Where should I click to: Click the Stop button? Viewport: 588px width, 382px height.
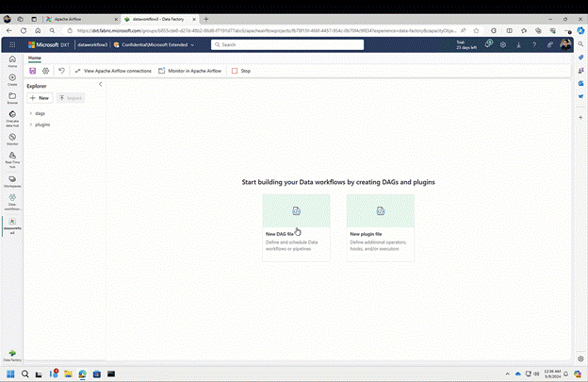(240, 71)
